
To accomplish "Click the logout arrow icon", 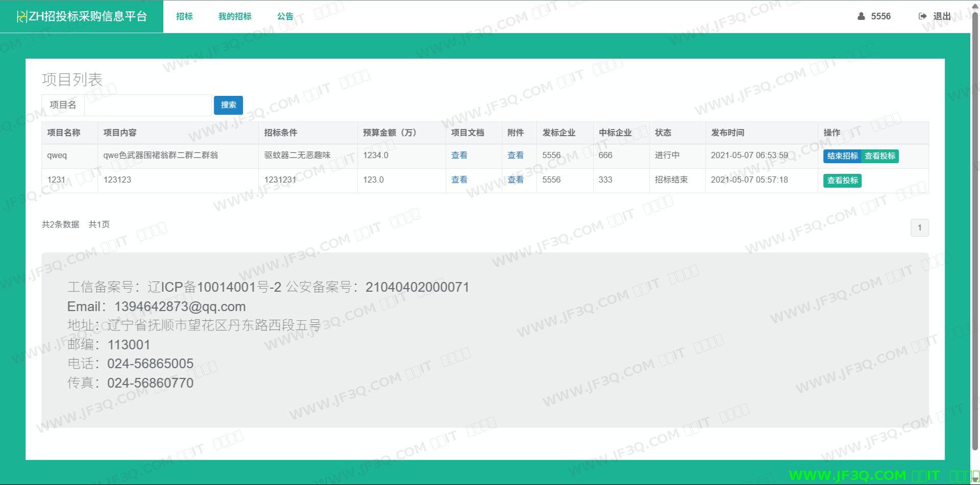I will 922,16.
